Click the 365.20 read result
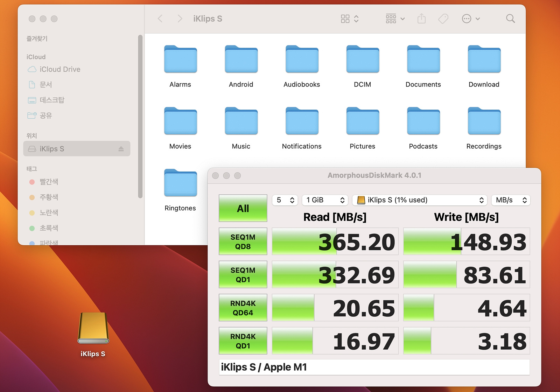This screenshot has height=392, width=560. click(335, 241)
